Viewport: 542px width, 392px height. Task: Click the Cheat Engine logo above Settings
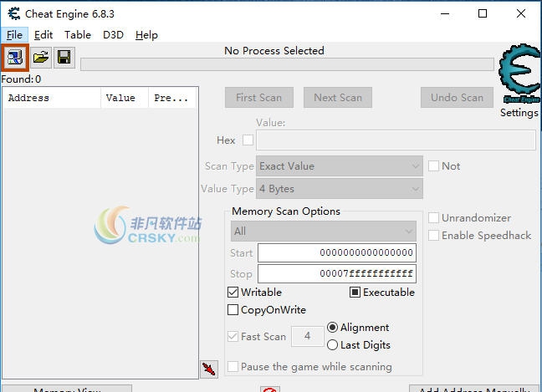tap(519, 74)
